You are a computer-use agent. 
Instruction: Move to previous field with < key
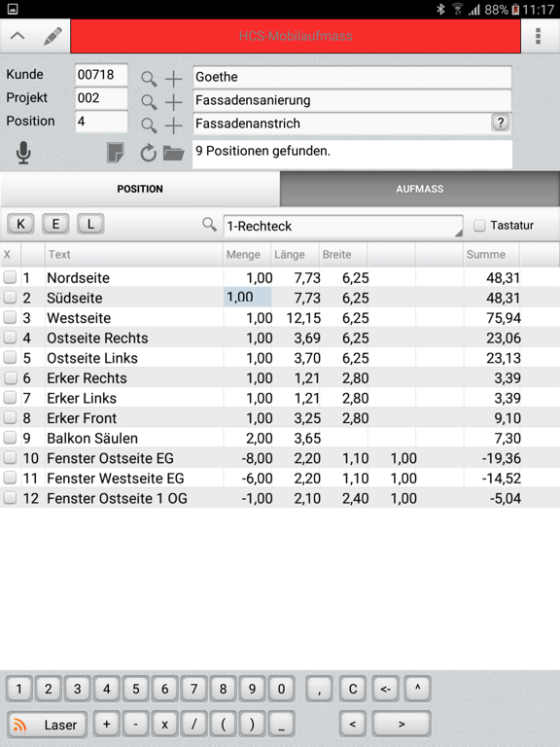click(353, 725)
